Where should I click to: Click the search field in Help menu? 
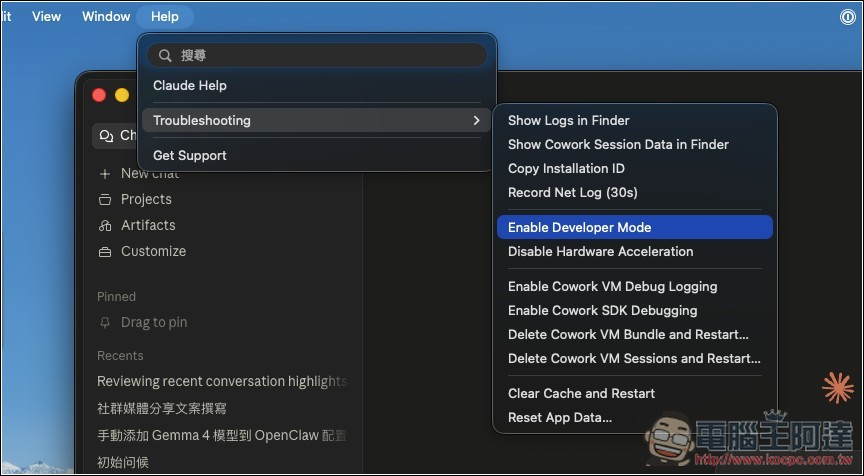pos(317,55)
